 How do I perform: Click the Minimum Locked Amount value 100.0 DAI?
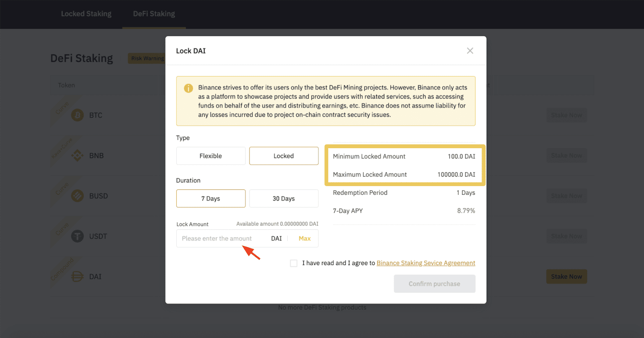[x=461, y=157]
